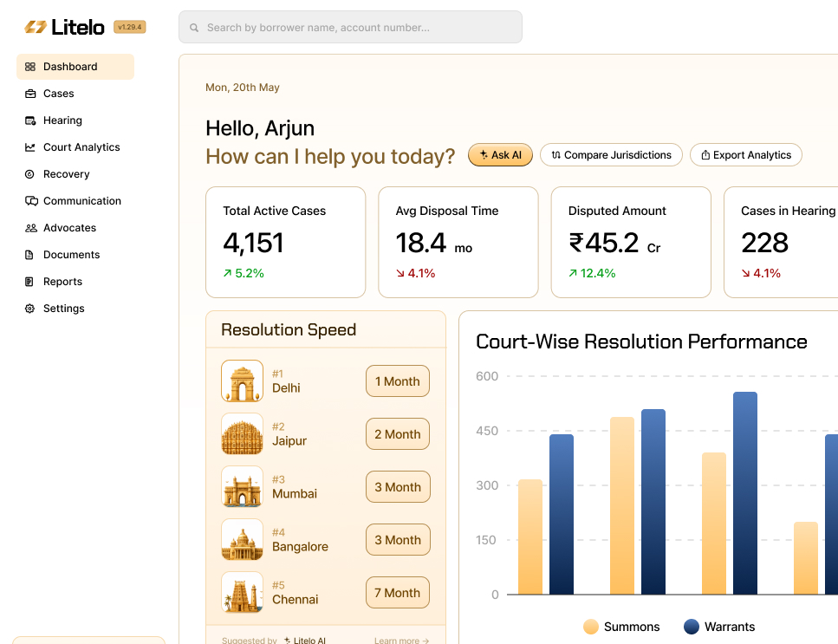Viewport: 838px width, 644px height.
Task: Click the Delhi India Gate thumbnail
Action: pos(242,381)
